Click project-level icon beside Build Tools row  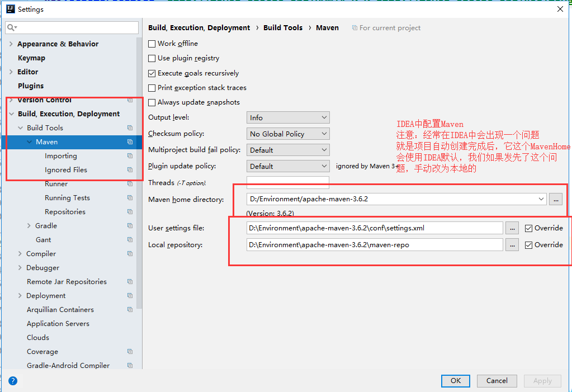click(130, 127)
